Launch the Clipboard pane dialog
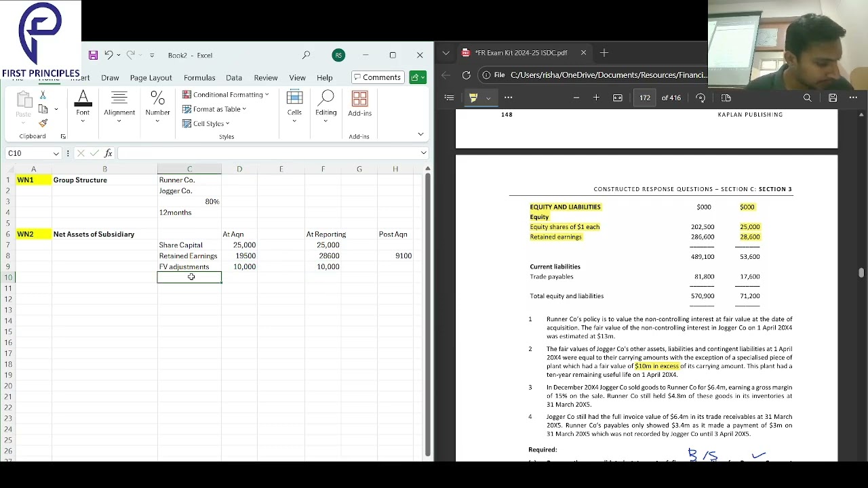This screenshot has width=868, height=488. (x=63, y=136)
